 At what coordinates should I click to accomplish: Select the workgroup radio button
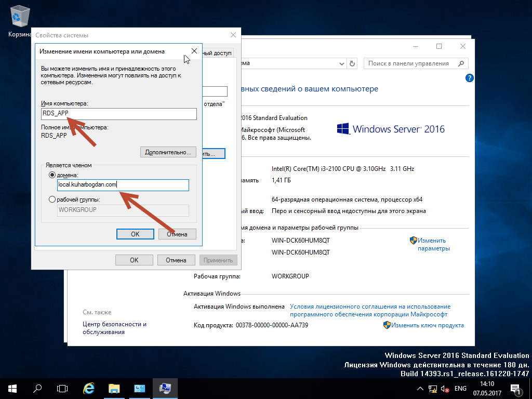click(x=52, y=199)
